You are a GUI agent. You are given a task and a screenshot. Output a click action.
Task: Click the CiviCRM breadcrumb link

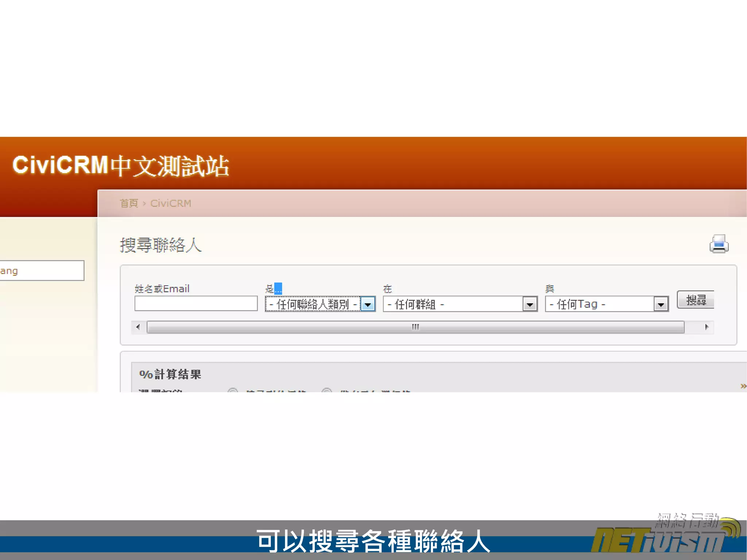coord(171,203)
